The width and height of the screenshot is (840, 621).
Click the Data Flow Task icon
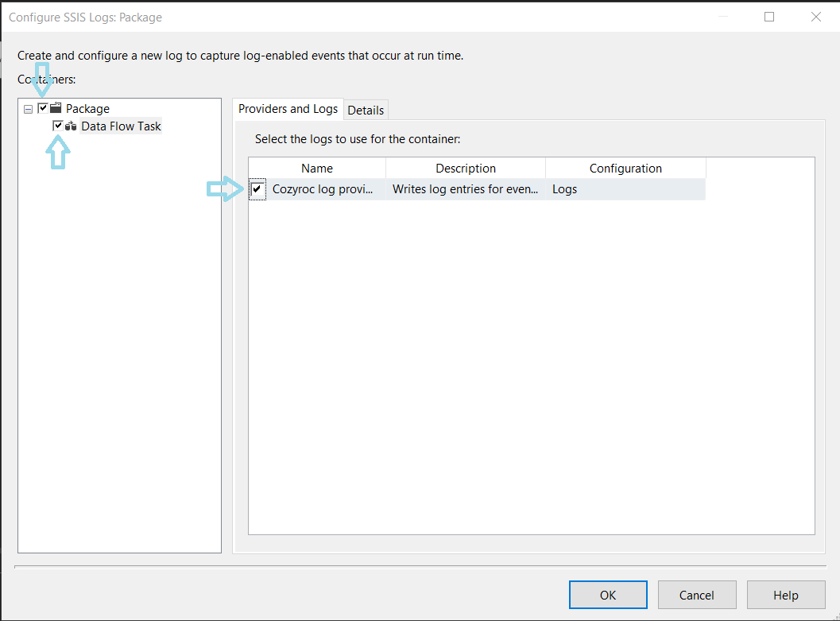(71, 126)
